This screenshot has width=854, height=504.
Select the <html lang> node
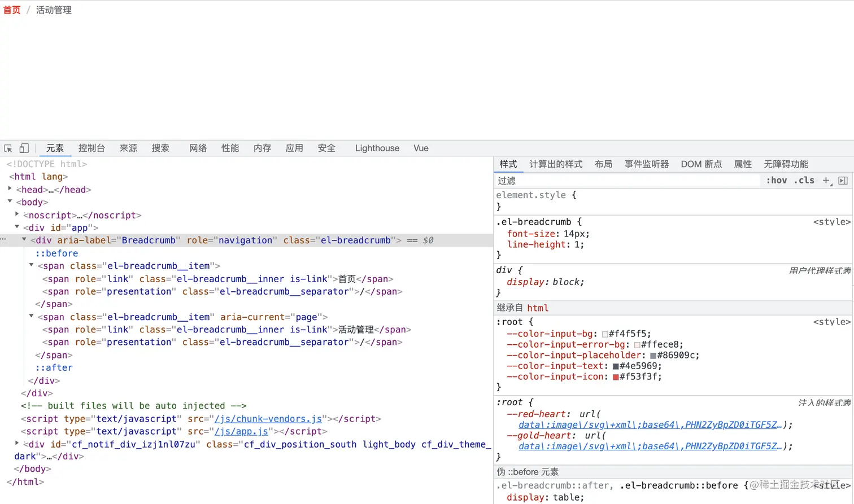point(38,177)
